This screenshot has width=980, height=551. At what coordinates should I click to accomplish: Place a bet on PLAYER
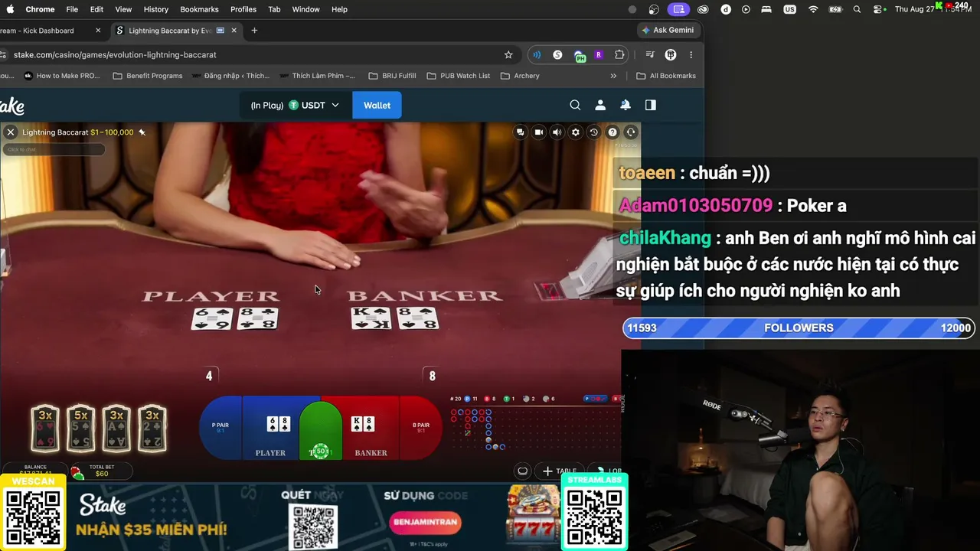pyautogui.click(x=270, y=428)
